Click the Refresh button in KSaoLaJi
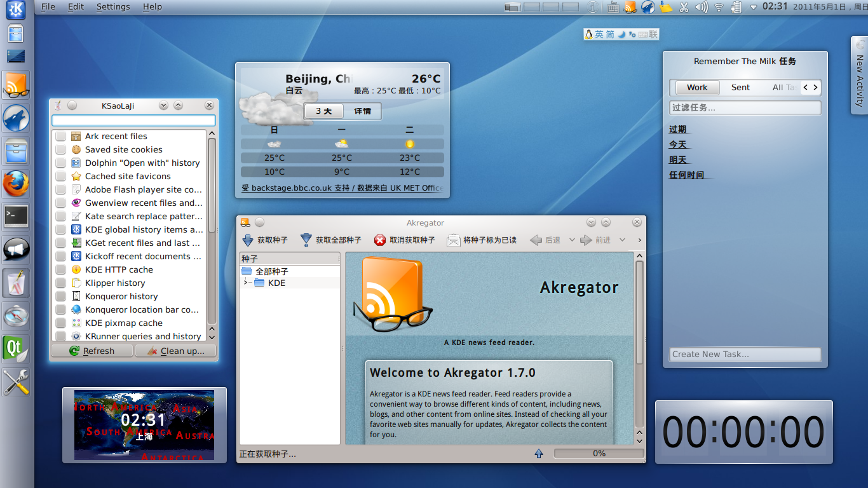This screenshot has height=488, width=868. (92, 351)
